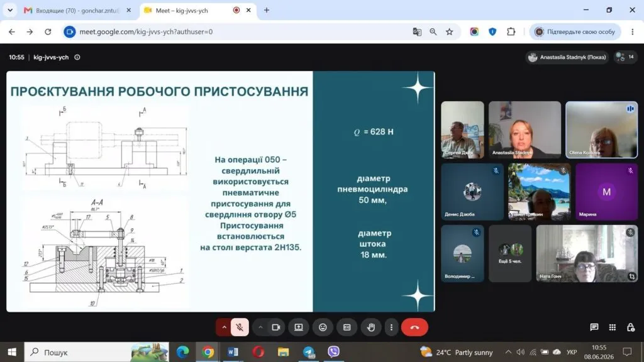Open Opera from the taskbar
The width and height of the screenshot is (644, 362).
258,352
